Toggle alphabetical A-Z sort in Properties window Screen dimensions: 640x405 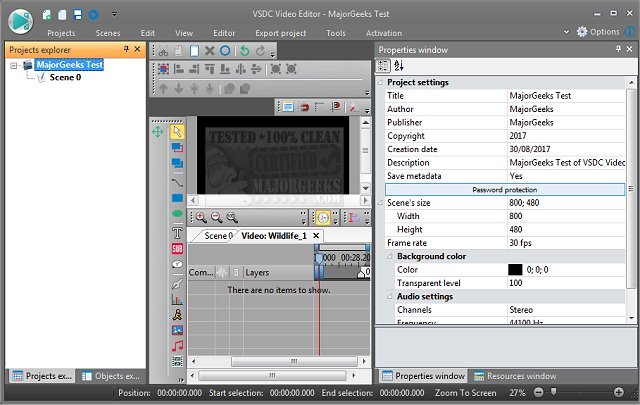click(x=399, y=66)
